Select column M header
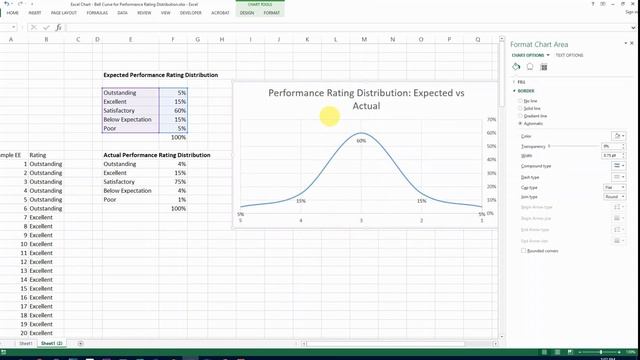The image size is (640, 360). (x=364, y=40)
